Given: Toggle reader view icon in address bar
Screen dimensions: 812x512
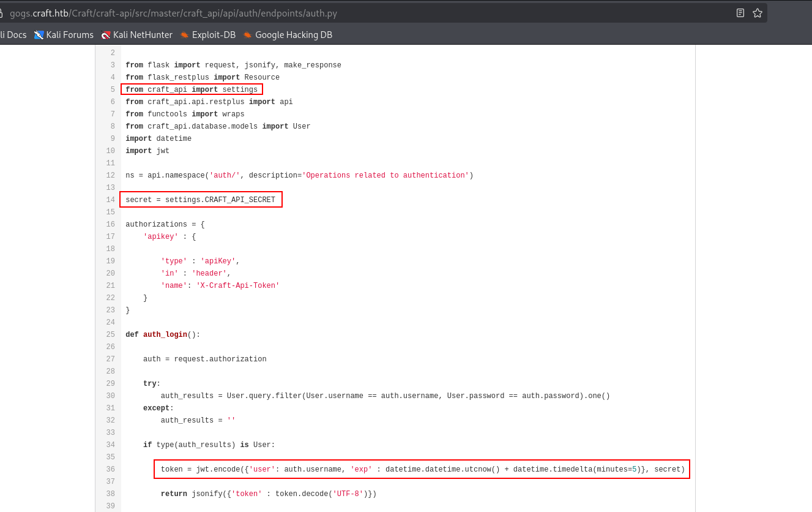Looking at the screenshot, I should tap(740, 13).
